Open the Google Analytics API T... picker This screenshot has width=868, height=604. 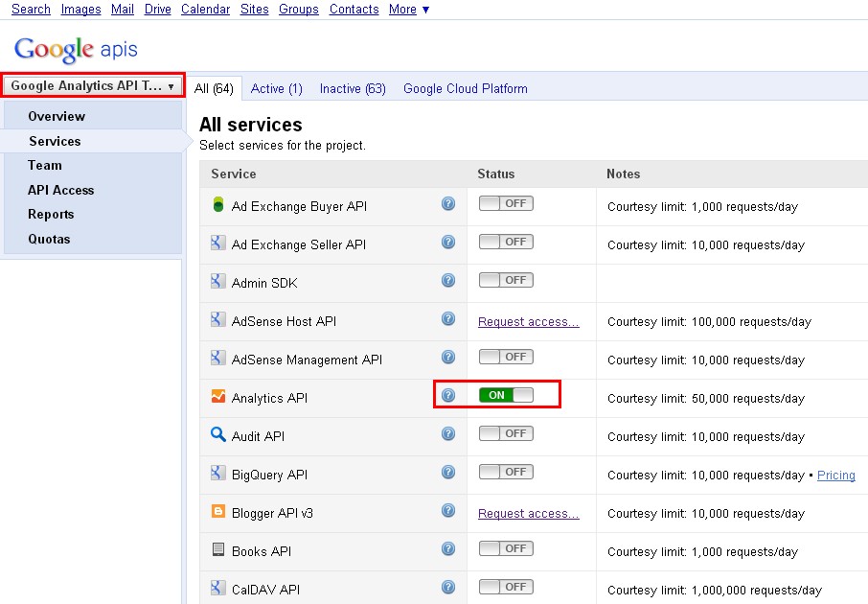pos(92,85)
